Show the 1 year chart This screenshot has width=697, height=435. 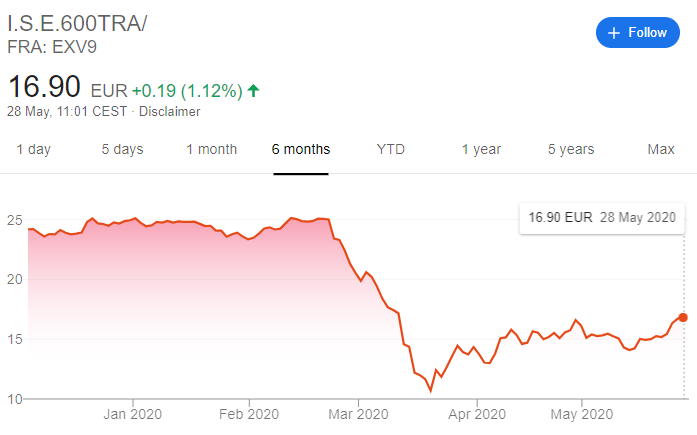click(481, 149)
